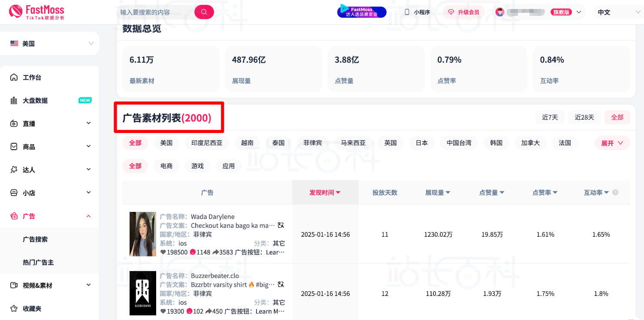Collapse the 广告 sidebar menu
Screen dimensions: 644x320
(x=88, y=216)
